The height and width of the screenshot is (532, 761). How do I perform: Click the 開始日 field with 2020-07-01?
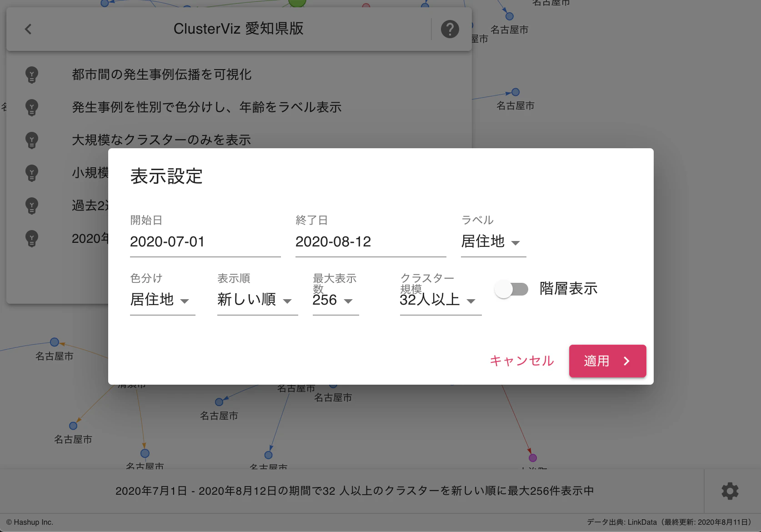(205, 241)
